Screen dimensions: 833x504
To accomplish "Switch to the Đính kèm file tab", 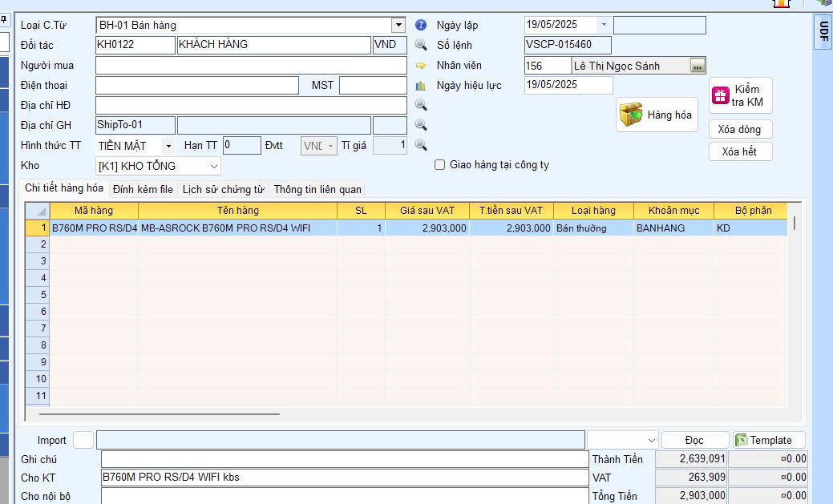I will point(143,190).
